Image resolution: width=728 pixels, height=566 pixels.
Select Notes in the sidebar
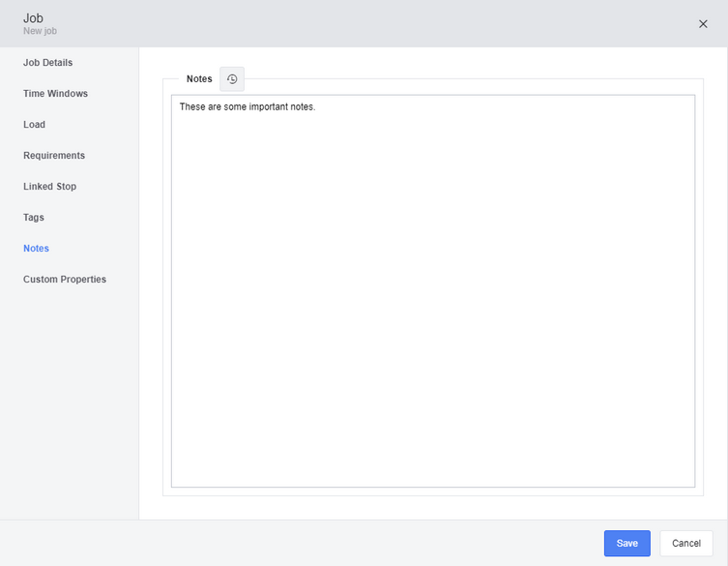(x=36, y=248)
